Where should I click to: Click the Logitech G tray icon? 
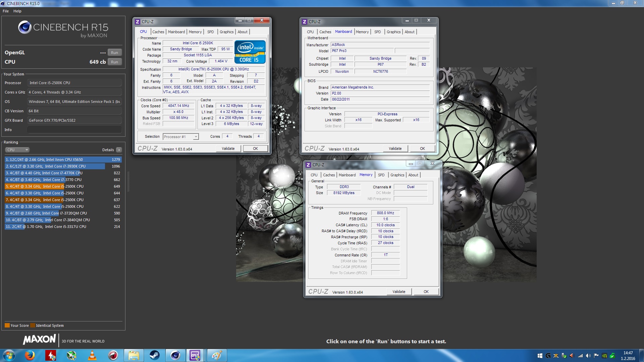tap(548, 356)
